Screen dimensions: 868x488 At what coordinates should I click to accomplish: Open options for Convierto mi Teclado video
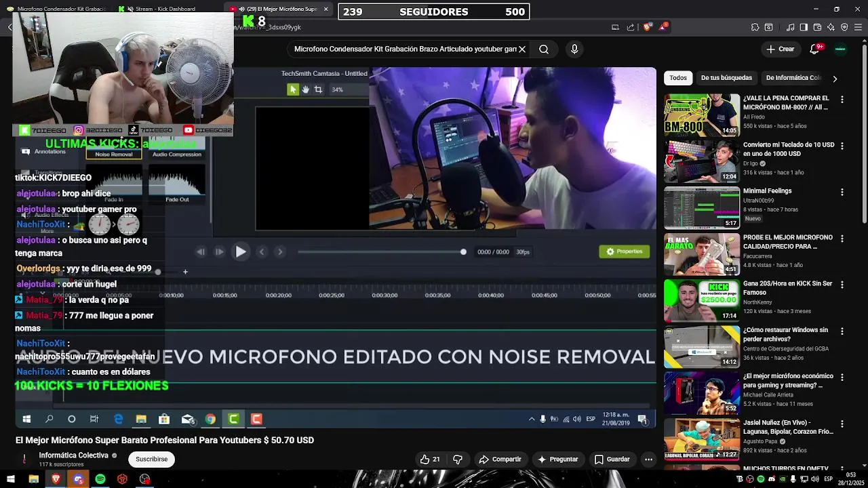842,146
